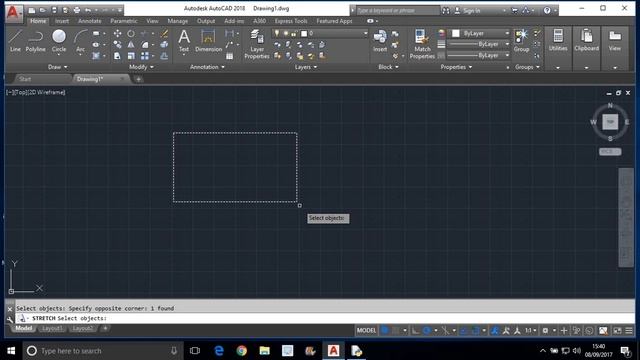This screenshot has width=640, height=360.
Task: Click the keyword search field
Action: (x=398, y=11)
